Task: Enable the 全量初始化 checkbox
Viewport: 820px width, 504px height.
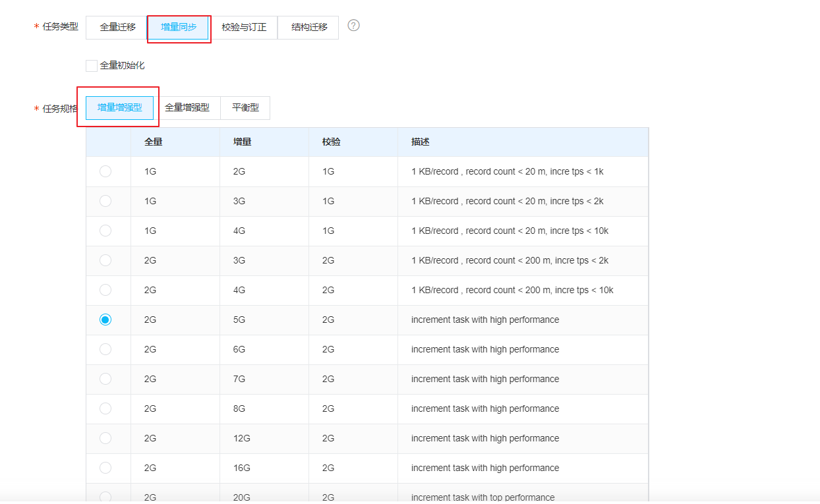Action: tap(92, 66)
